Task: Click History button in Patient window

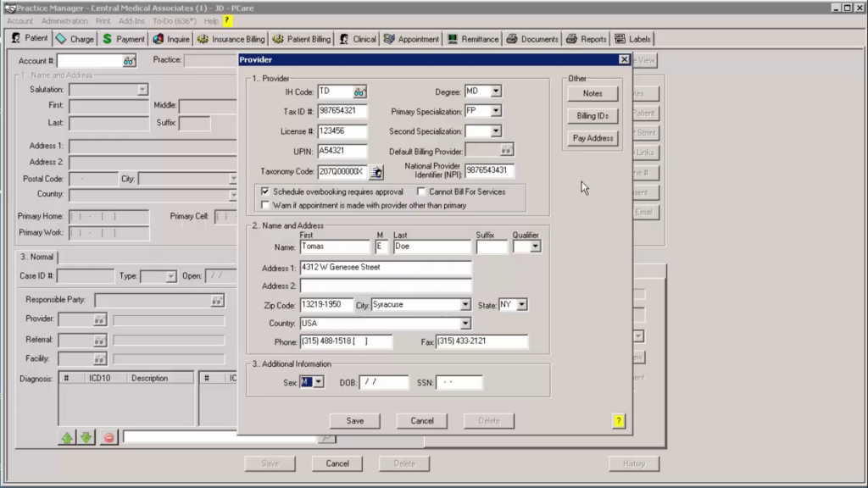Action: pos(634,463)
